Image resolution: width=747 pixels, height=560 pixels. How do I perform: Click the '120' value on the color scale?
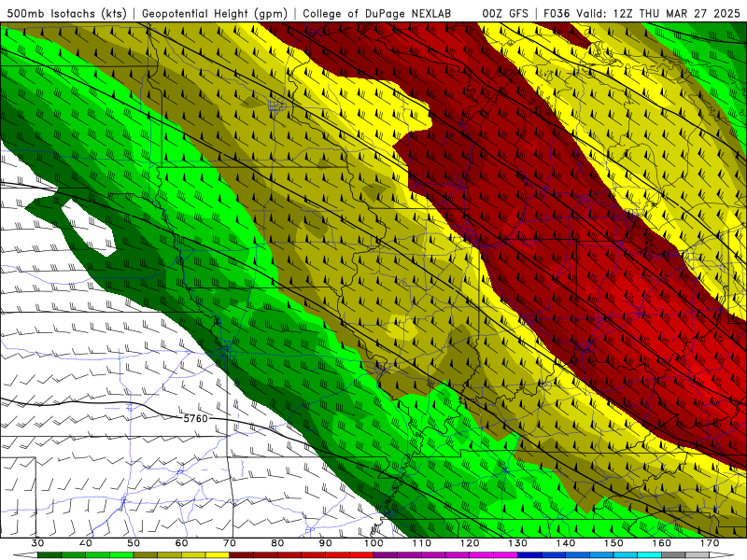click(x=470, y=543)
